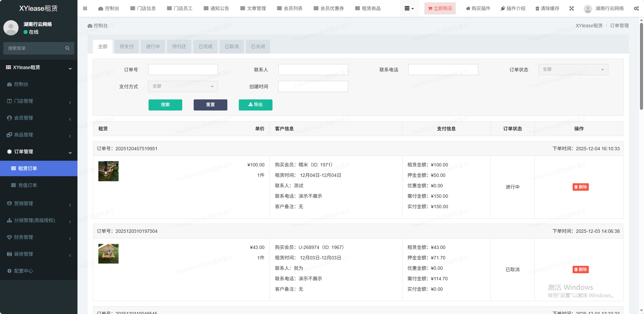Open the 支付方式 dropdown
The width and height of the screenshot is (644, 314).
[x=183, y=86]
